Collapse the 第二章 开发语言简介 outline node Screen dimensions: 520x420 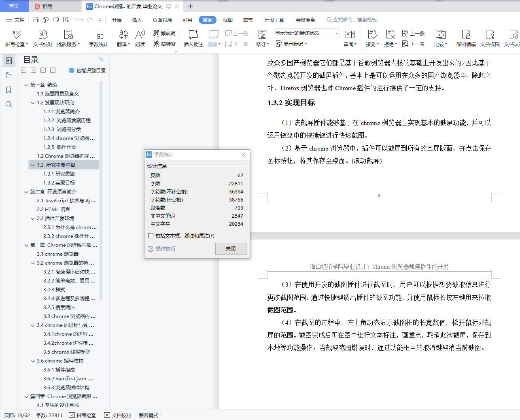pos(26,192)
